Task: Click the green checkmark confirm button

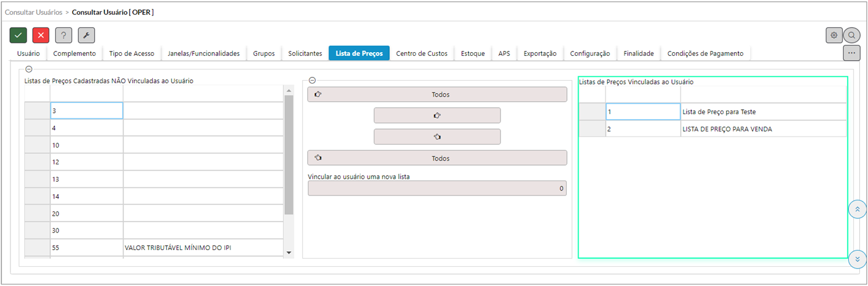Action: pos(18,35)
